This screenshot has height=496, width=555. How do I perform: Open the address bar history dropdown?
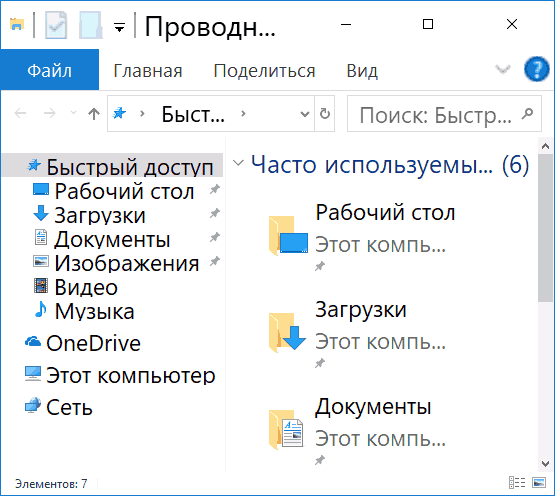click(x=304, y=114)
